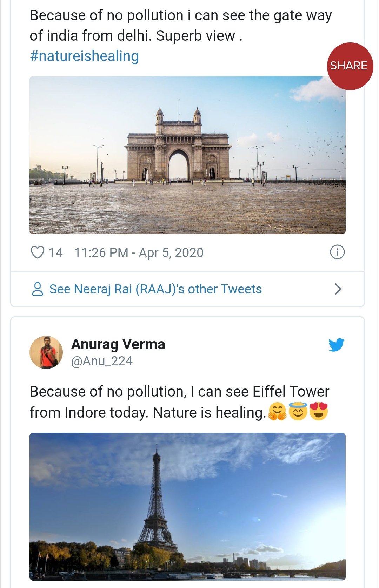
Task: Click the Anurag Verma display name
Action: click(118, 344)
